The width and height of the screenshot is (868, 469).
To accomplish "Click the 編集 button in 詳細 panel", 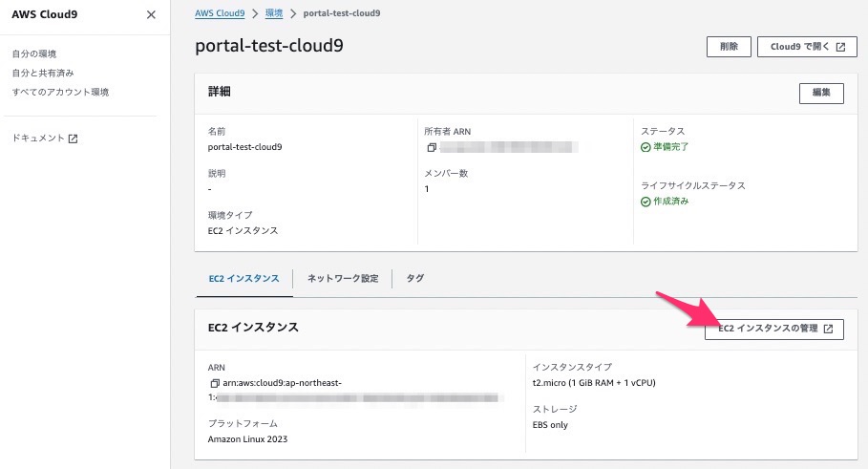I will pos(821,93).
